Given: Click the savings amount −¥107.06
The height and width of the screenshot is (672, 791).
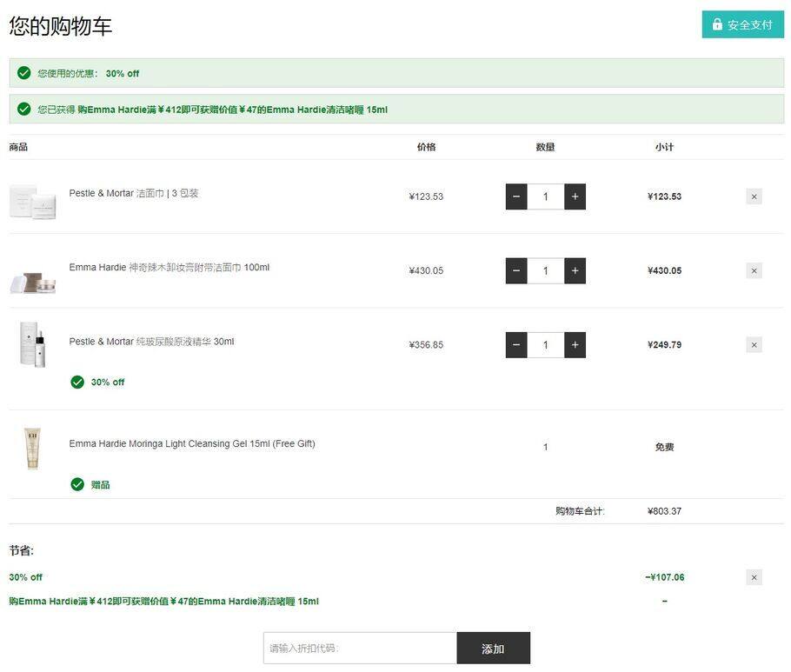Looking at the screenshot, I should tap(664, 576).
